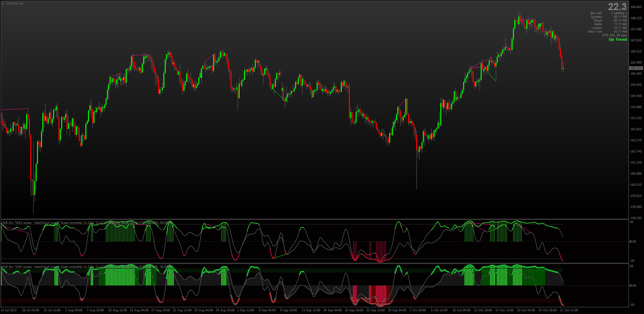Click the 160.680 price scale label
Viewport: 644px width, 314px height.
pyautogui.click(x=636, y=174)
